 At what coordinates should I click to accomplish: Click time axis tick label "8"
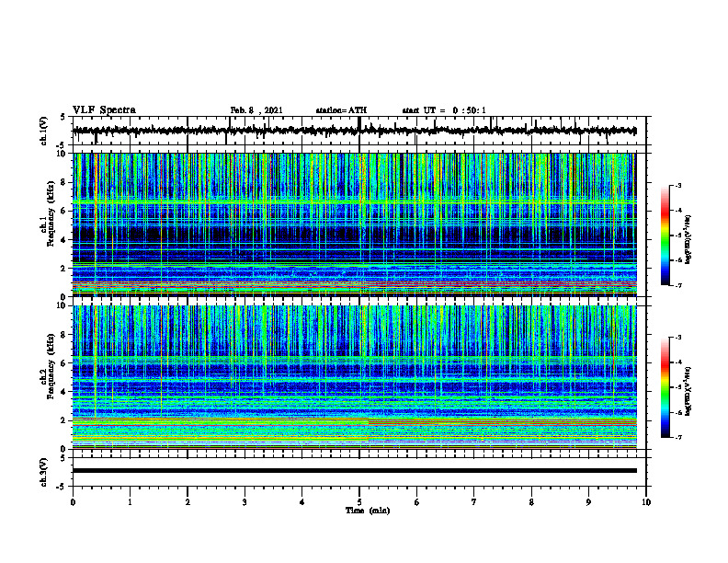531,501
